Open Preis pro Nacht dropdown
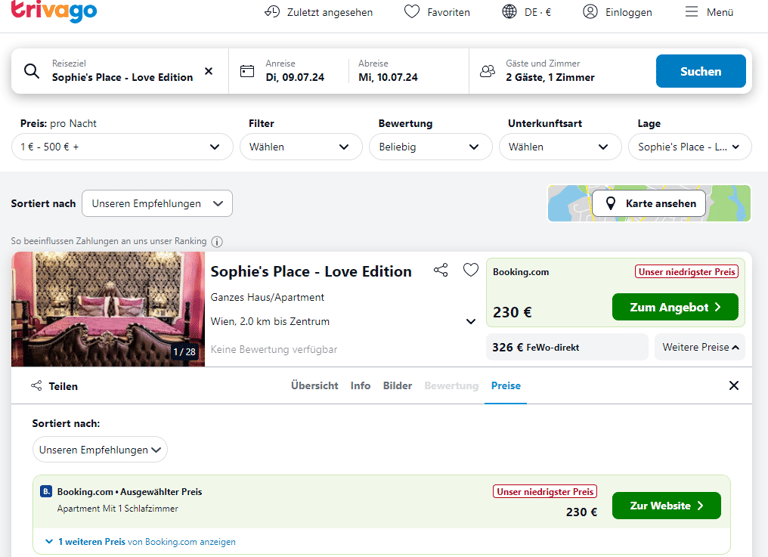The width and height of the screenshot is (768, 557). pos(122,146)
